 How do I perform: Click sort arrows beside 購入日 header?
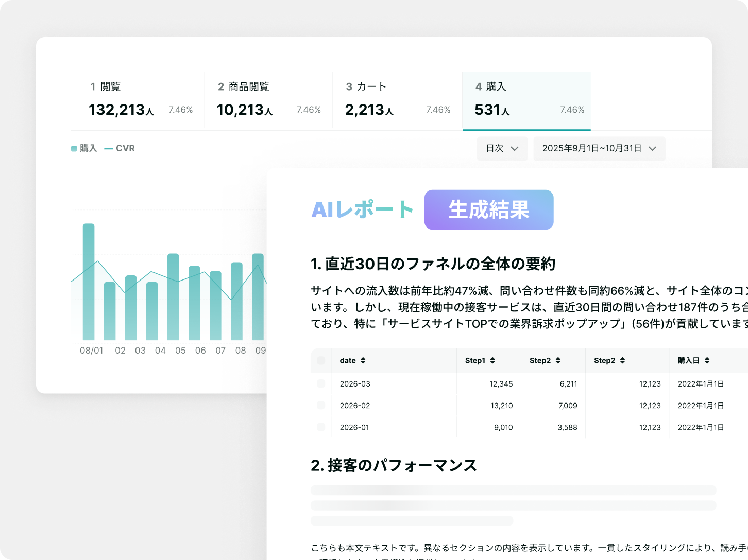707,360
